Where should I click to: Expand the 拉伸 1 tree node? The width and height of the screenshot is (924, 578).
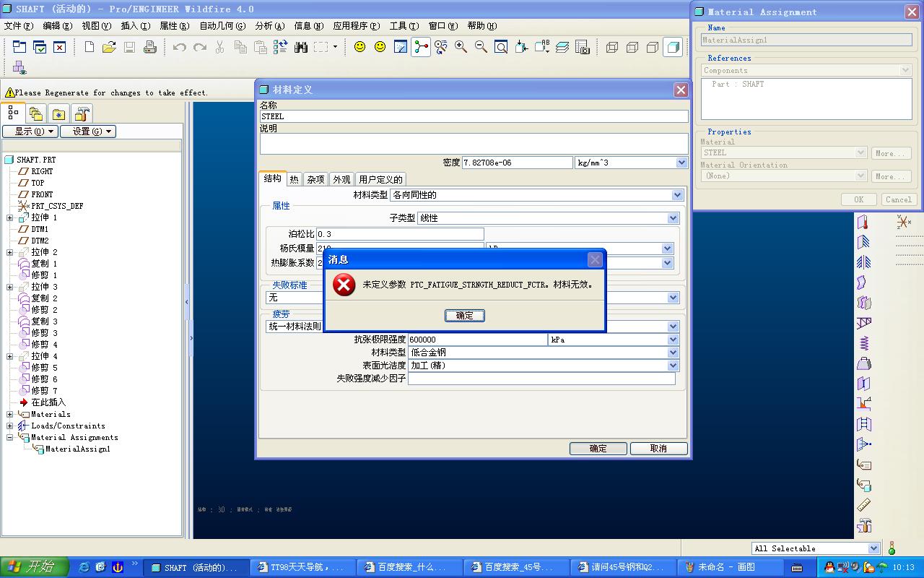(x=10, y=217)
